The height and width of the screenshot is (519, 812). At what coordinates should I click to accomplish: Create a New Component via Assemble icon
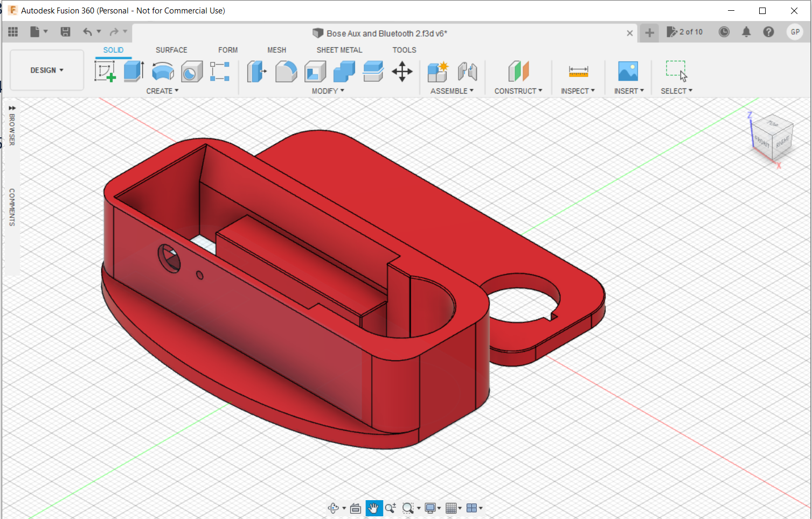pos(438,72)
